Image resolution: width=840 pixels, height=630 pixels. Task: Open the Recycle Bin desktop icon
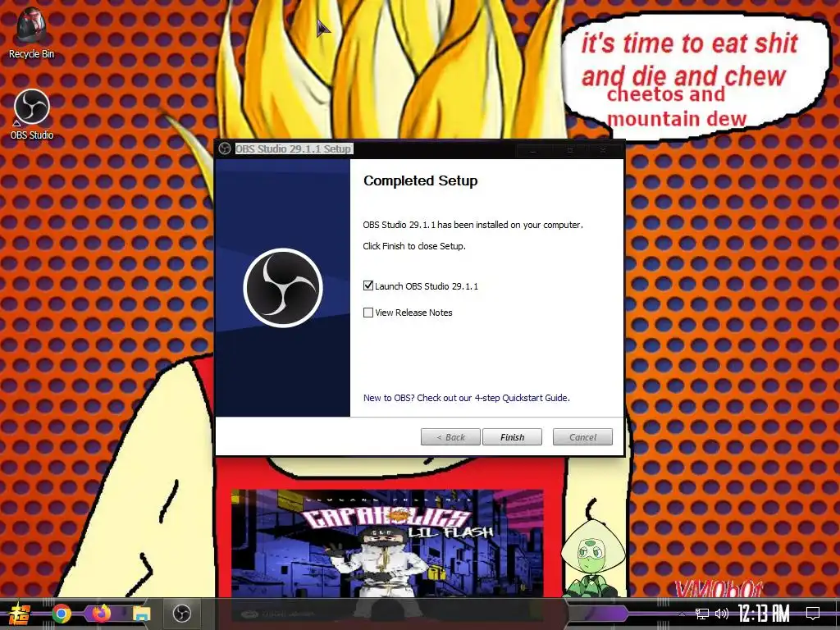click(31, 33)
